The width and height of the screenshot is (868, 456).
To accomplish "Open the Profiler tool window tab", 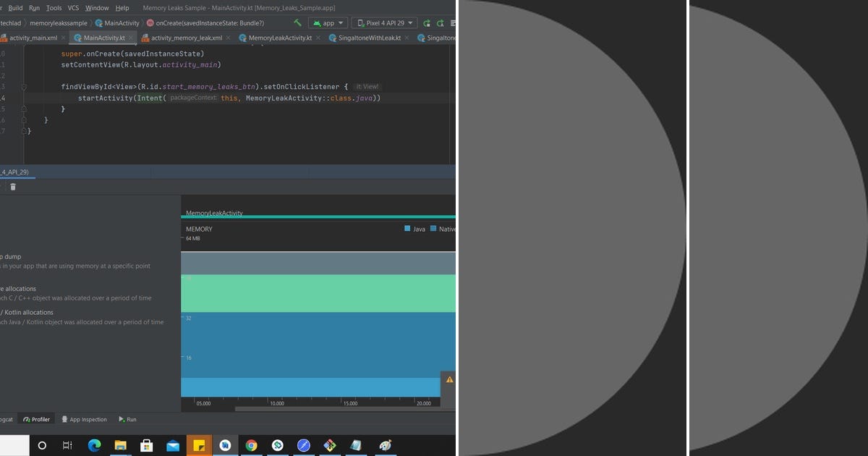I will (36, 419).
